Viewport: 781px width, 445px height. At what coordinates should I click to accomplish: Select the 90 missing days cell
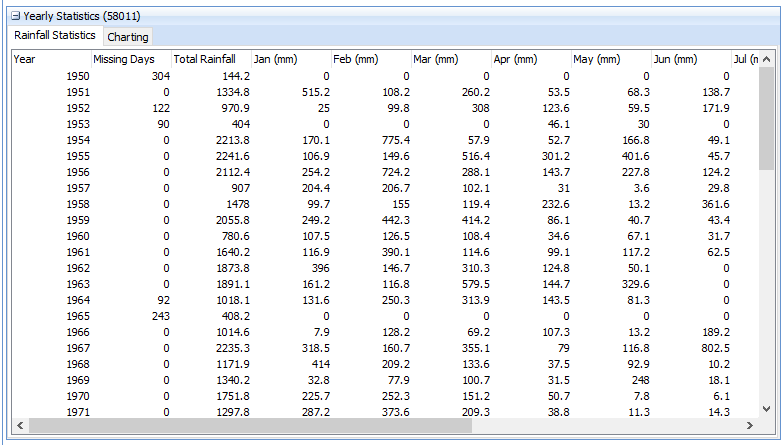pos(163,124)
